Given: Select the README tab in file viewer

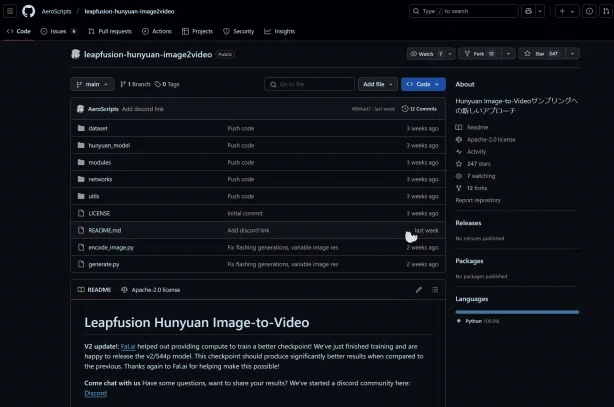Looking at the screenshot, I should coord(94,290).
